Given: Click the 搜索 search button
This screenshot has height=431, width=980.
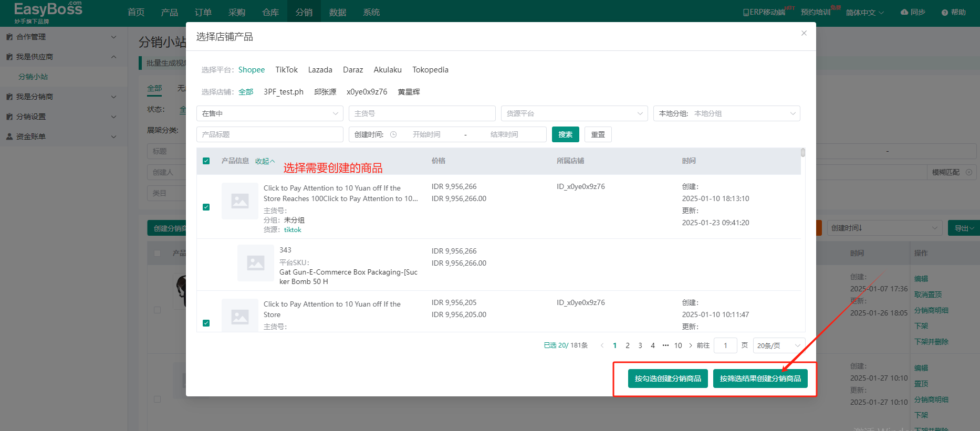Looking at the screenshot, I should click(566, 134).
